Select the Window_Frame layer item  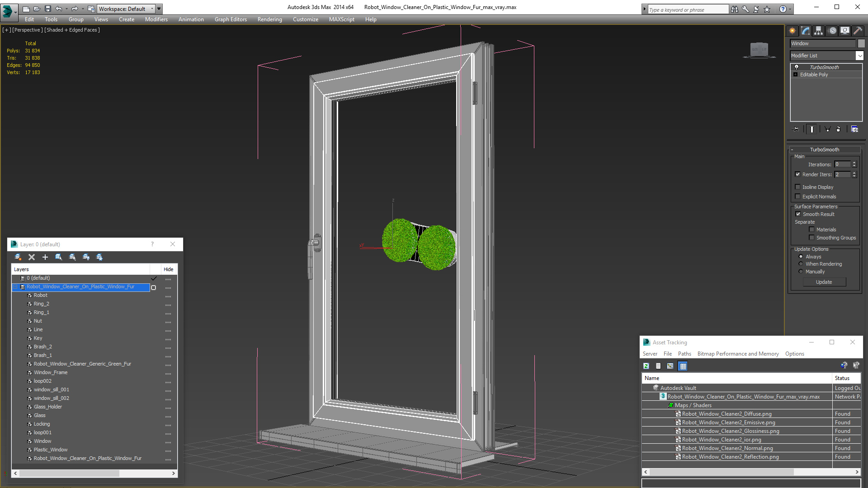pos(51,372)
